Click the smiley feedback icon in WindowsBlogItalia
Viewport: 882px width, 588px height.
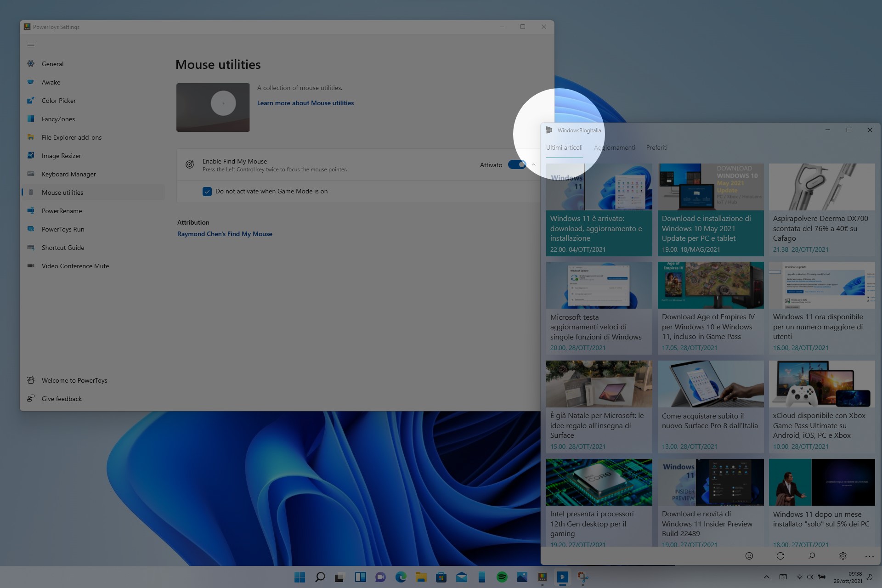point(749,556)
